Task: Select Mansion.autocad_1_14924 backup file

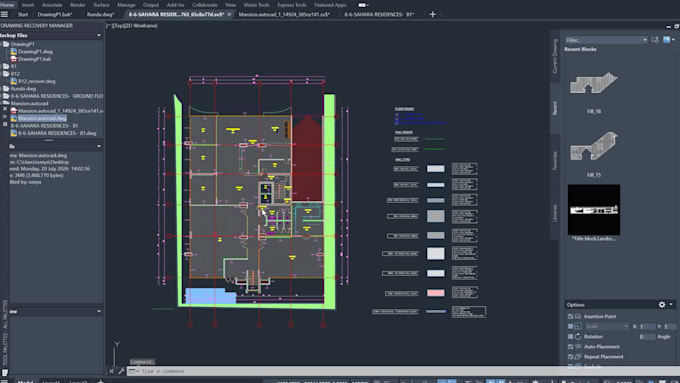Action: coord(60,111)
